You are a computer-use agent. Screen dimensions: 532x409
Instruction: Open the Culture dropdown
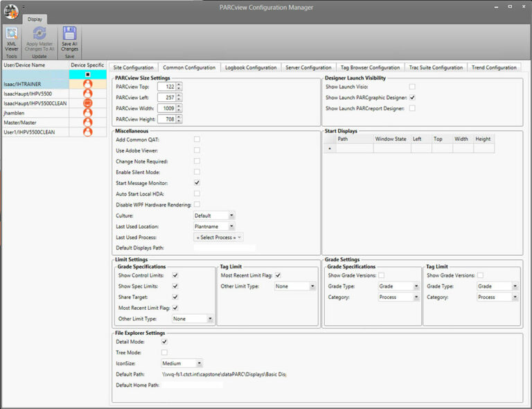pyautogui.click(x=214, y=216)
